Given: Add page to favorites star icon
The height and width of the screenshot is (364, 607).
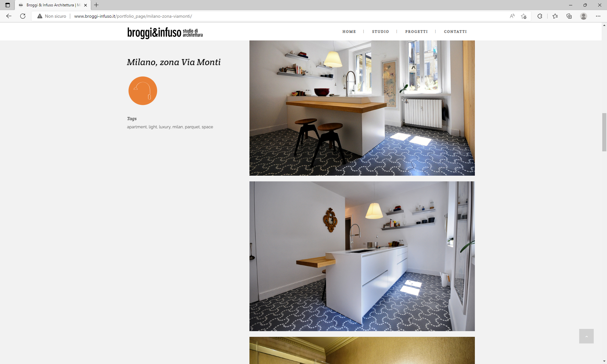Looking at the screenshot, I should pos(524,16).
